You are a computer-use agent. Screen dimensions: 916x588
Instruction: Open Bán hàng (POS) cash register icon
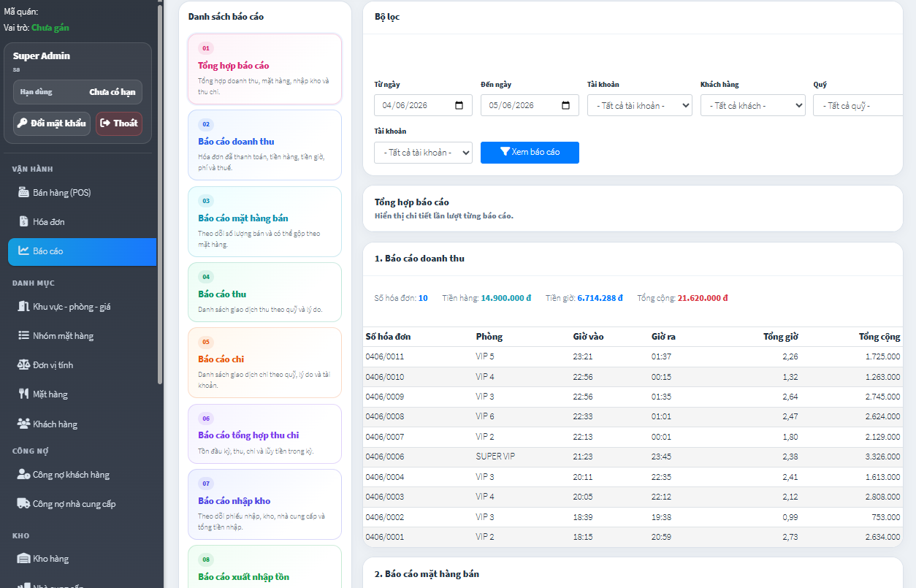(23, 193)
